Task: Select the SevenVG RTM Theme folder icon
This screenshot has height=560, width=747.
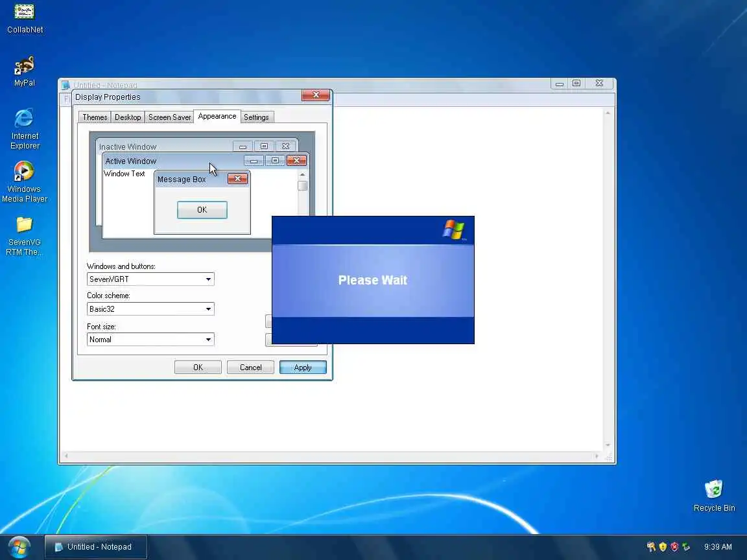Action: [x=24, y=236]
